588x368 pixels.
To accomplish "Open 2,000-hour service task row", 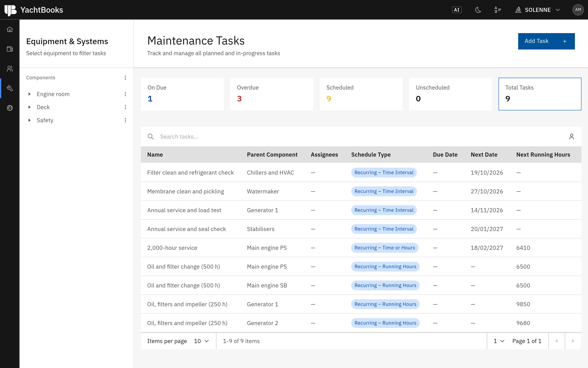I will 361,248.
